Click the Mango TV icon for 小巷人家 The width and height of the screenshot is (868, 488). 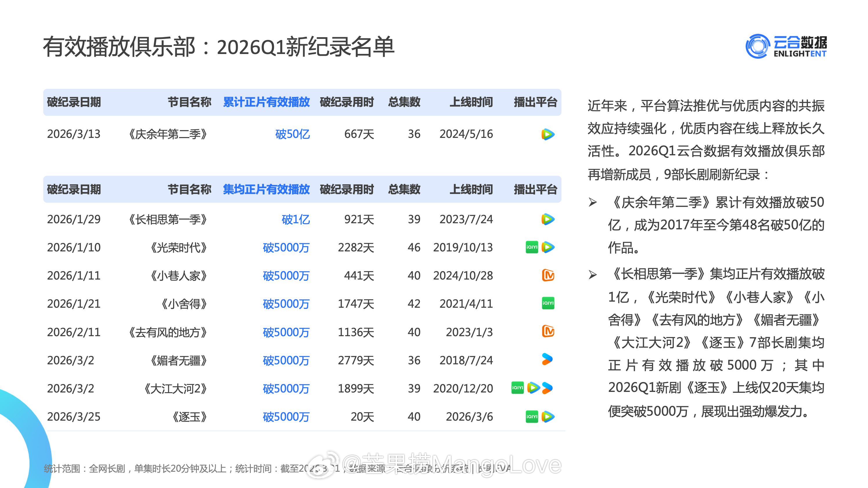549,276
